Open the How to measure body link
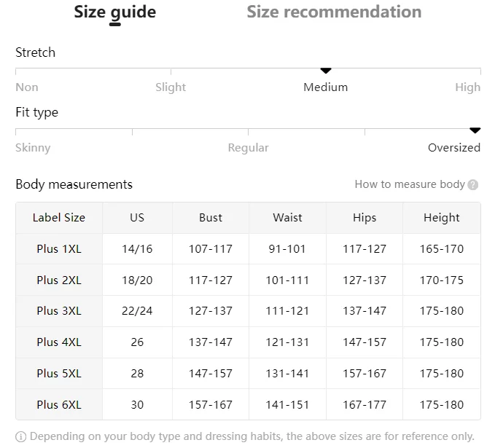The image size is (487, 448). [x=409, y=184]
